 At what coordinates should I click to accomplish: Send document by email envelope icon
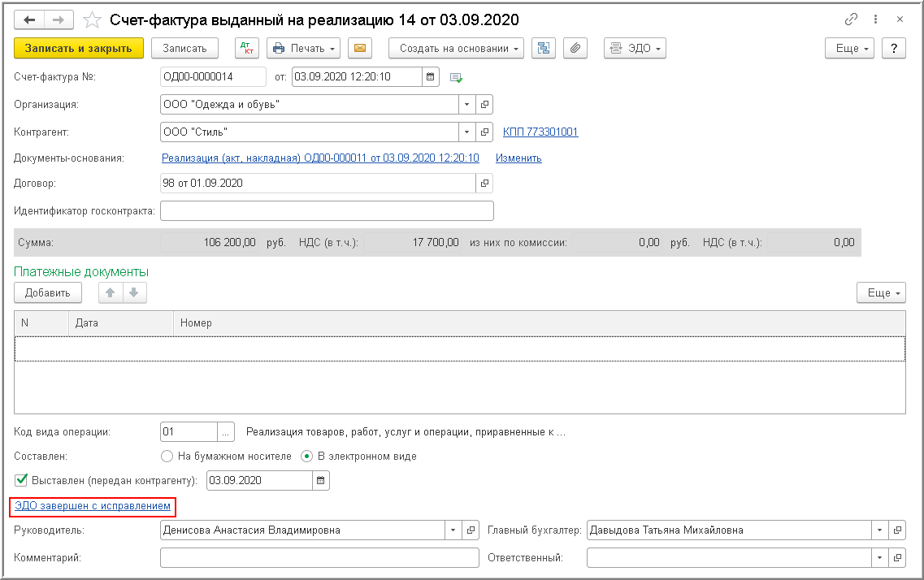tap(360, 48)
